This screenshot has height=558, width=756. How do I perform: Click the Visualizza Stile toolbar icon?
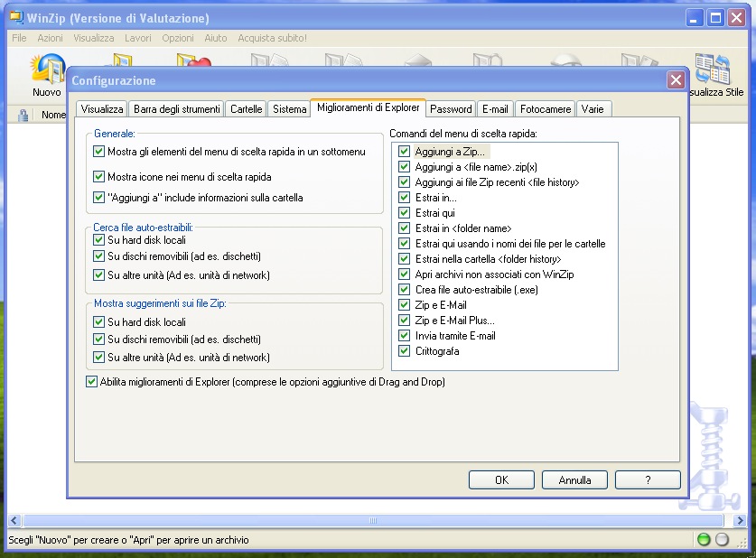[714, 72]
